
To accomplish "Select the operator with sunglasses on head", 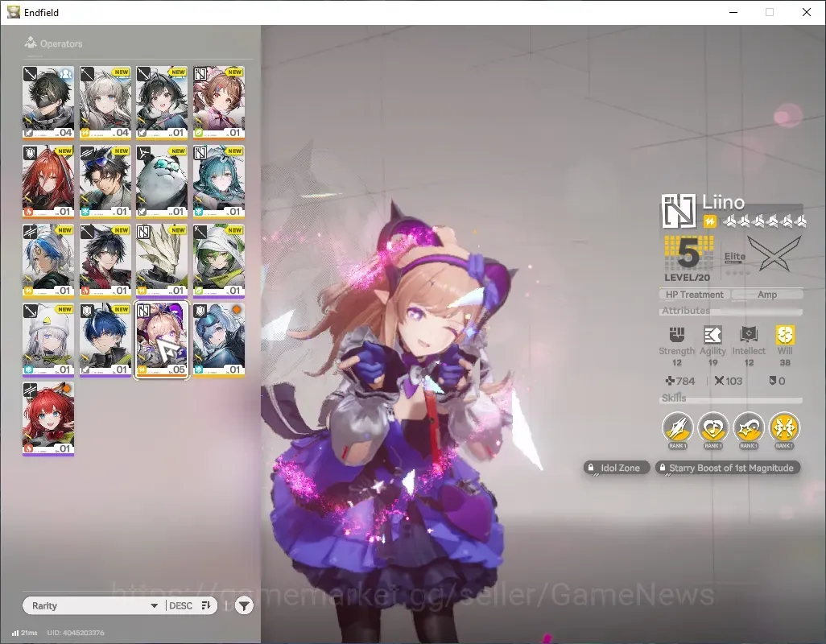I will pos(105,181).
